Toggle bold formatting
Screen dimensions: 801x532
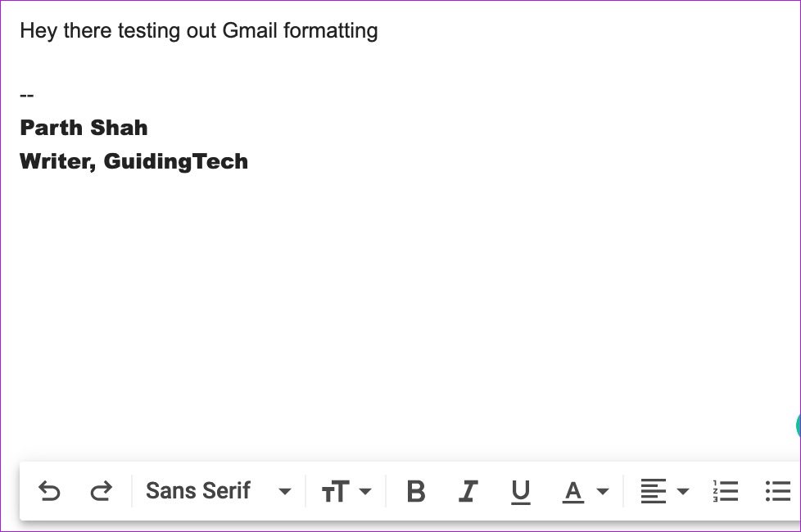pyautogui.click(x=416, y=491)
